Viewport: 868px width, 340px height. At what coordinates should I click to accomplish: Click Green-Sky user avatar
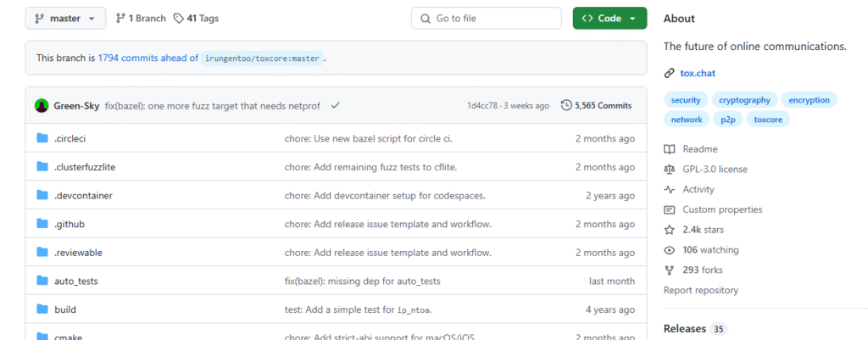(42, 105)
